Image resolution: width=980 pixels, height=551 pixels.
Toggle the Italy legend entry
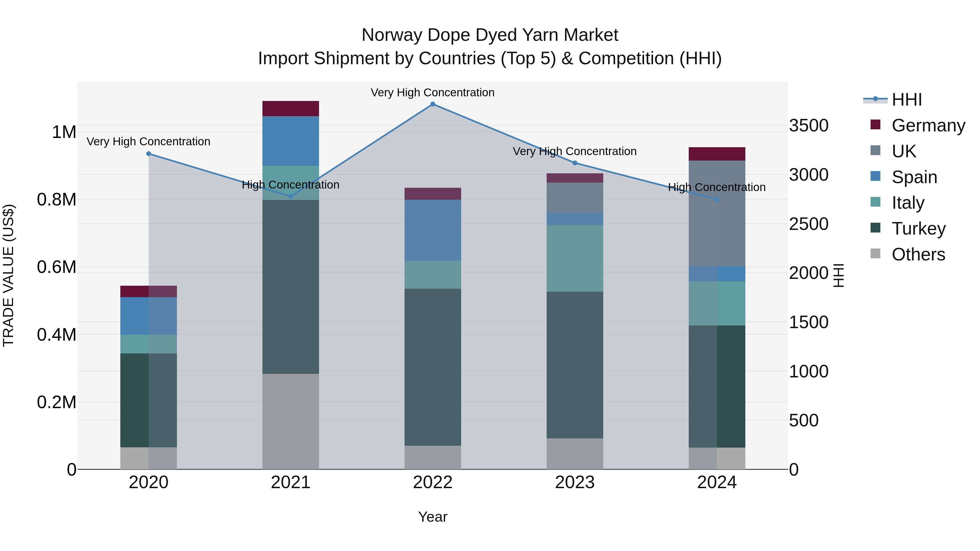click(x=897, y=202)
